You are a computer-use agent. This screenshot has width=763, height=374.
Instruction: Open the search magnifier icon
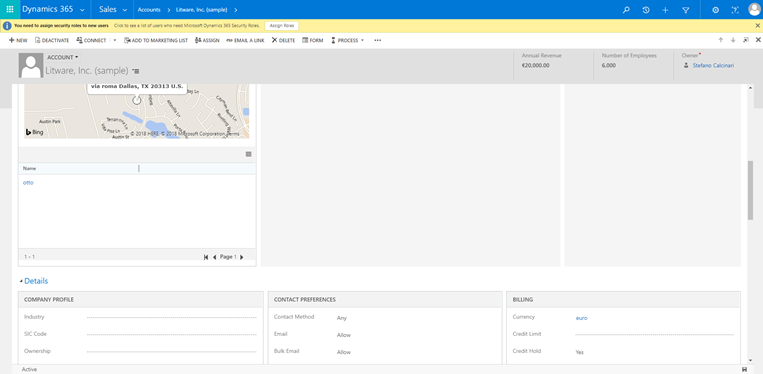point(626,10)
